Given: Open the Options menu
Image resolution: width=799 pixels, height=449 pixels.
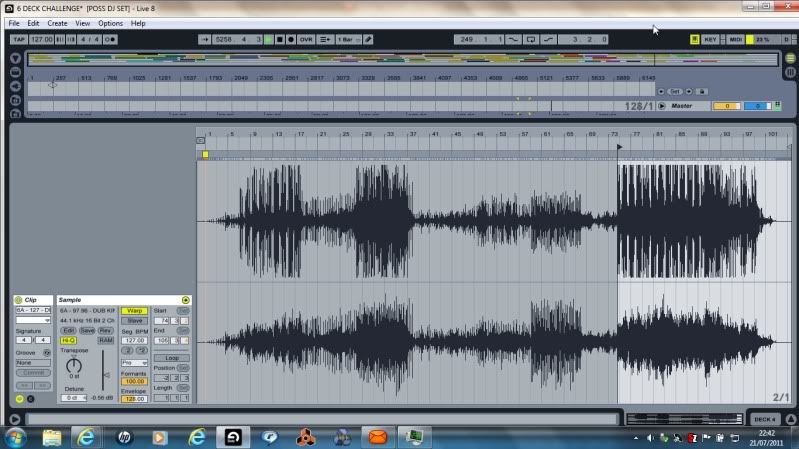Looking at the screenshot, I should point(110,22).
